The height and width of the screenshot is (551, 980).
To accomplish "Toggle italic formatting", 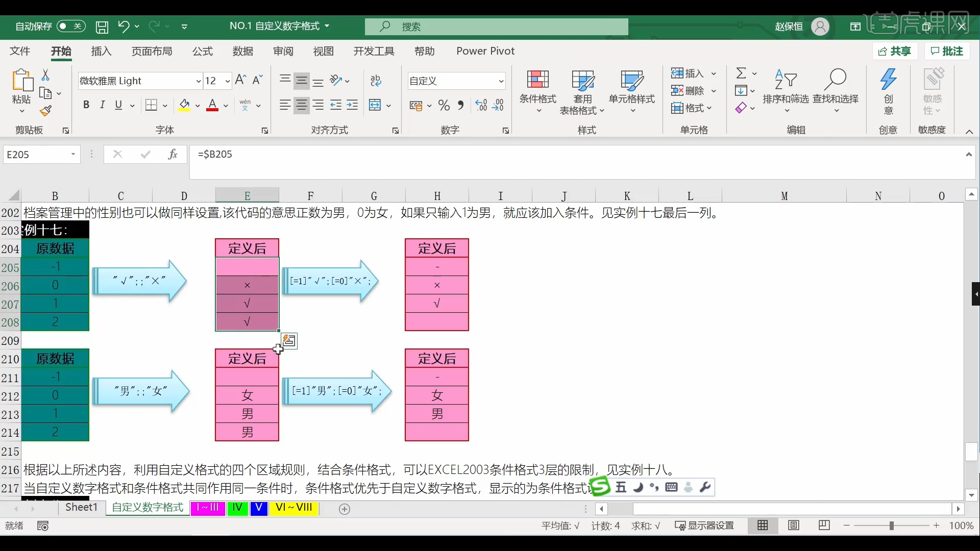I will tap(102, 105).
